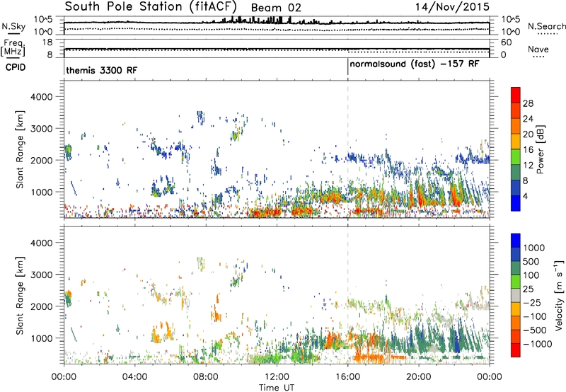
Task: Click the dashed 16:00 line in the velocity panel
Action: coord(347,294)
